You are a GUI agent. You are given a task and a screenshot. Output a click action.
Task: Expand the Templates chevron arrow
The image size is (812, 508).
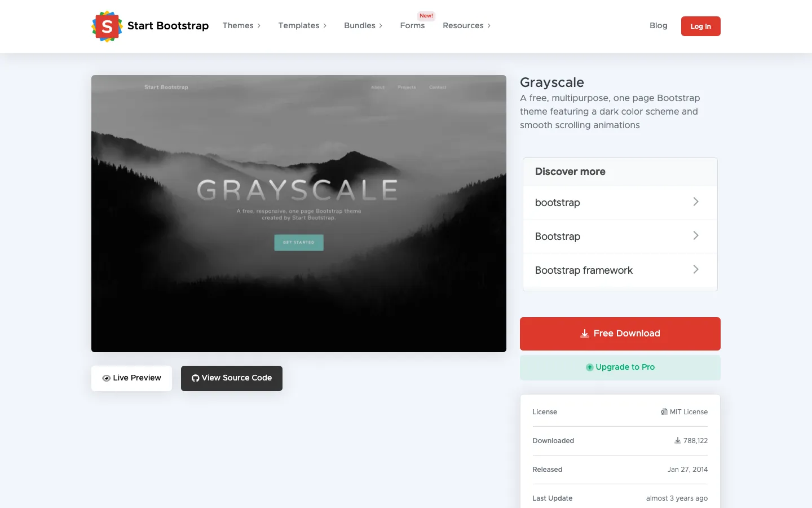(x=325, y=26)
